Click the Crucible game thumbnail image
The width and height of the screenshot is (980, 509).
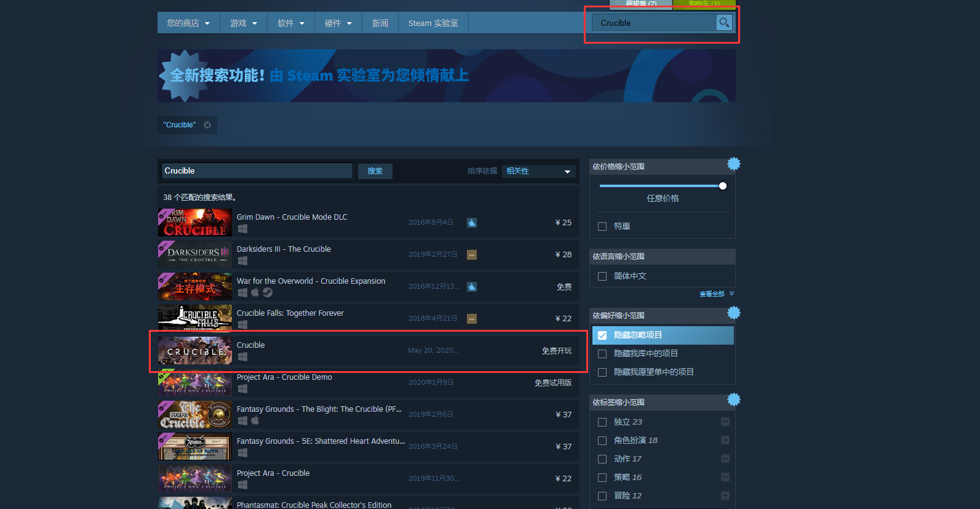tap(195, 351)
